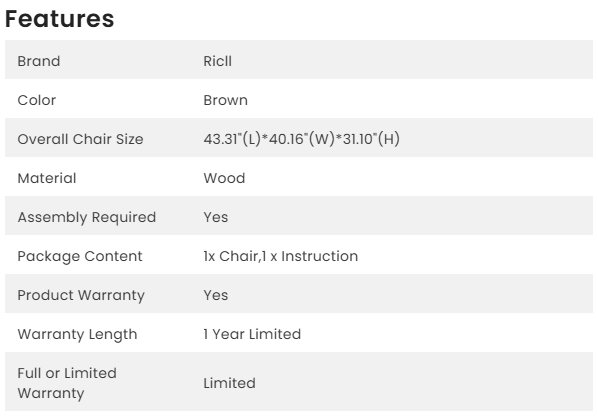Viewport: 598px width, 416px height.
Task: Click the Overall Chair Size table row
Action: coord(299,138)
